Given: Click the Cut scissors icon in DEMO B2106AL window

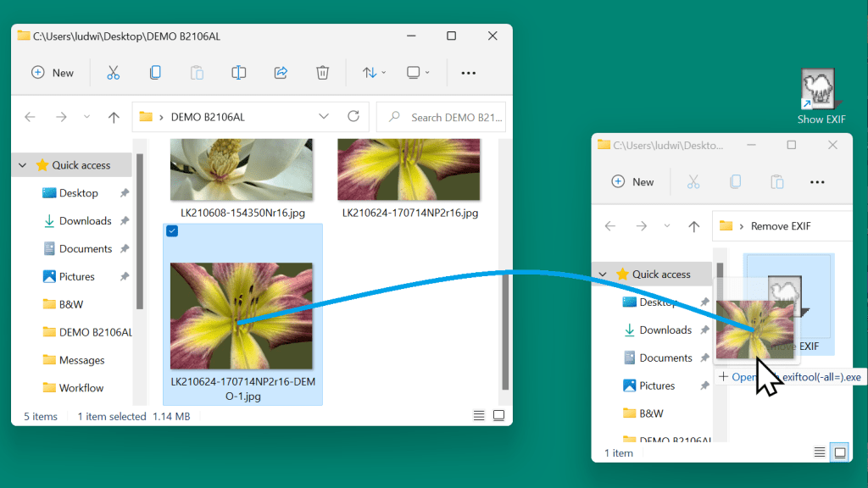Looking at the screenshot, I should click(114, 73).
